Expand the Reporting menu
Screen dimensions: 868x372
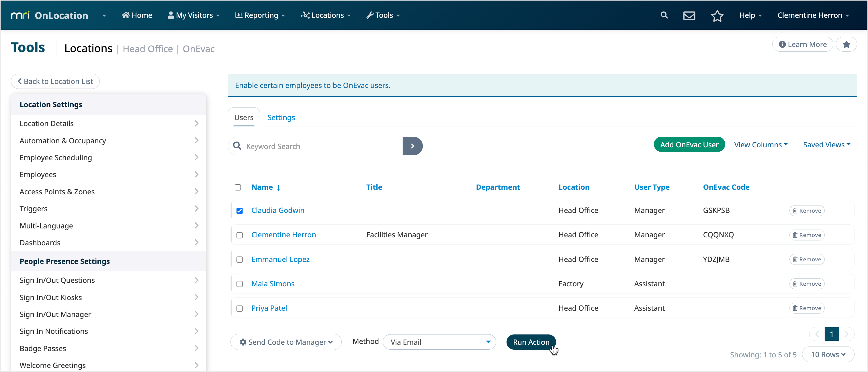click(x=260, y=15)
